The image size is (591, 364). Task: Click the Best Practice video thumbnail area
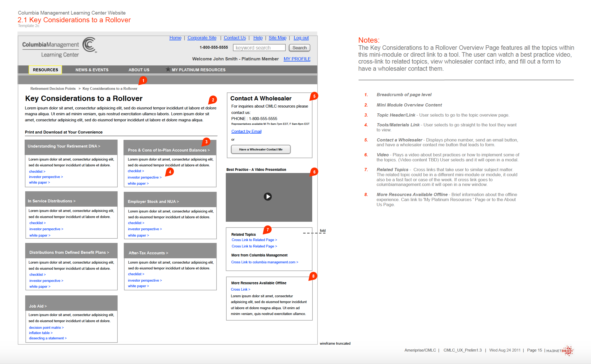pyautogui.click(x=269, y=197)
